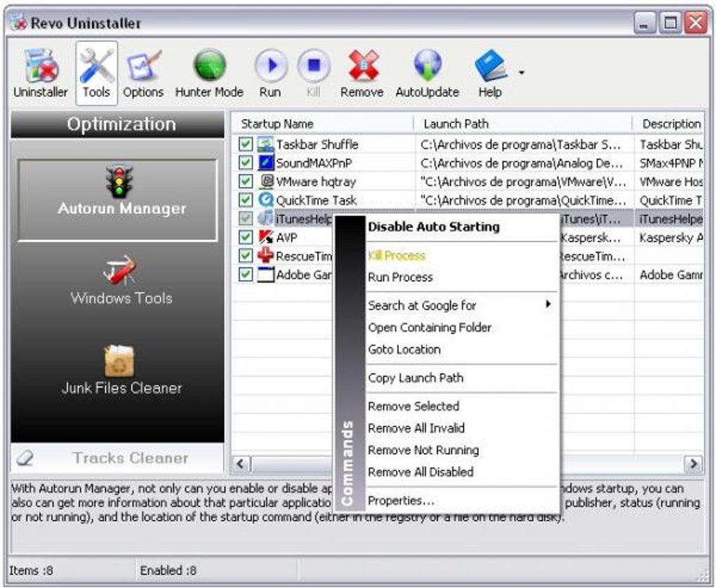716x588 pixels.
Task: Uncheck the SoundMAXPnP startup checkbox
Action: pos(246,163)
